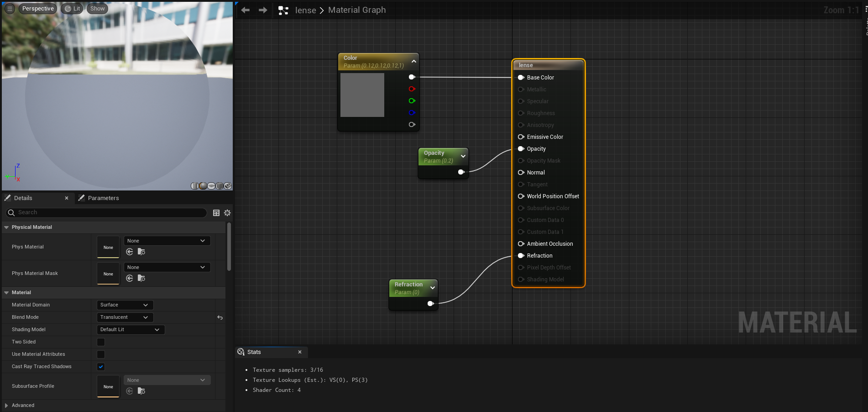Select the Stats tab

pos(254,352)
